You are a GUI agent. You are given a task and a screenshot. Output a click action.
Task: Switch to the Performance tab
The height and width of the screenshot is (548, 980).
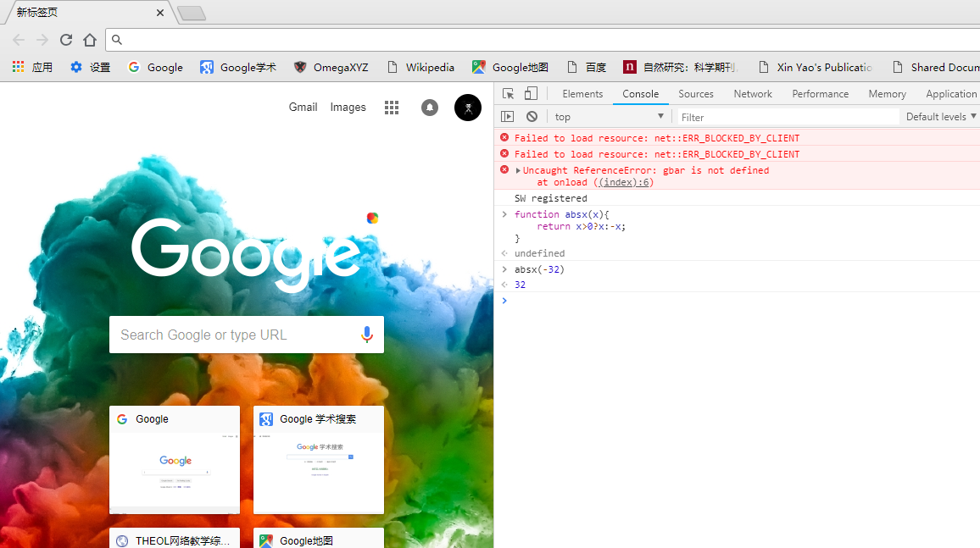(x=821, y=94)
